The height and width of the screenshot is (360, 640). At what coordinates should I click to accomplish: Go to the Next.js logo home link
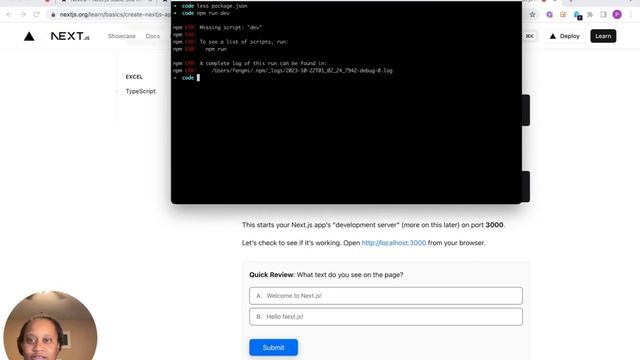point(70,36)
